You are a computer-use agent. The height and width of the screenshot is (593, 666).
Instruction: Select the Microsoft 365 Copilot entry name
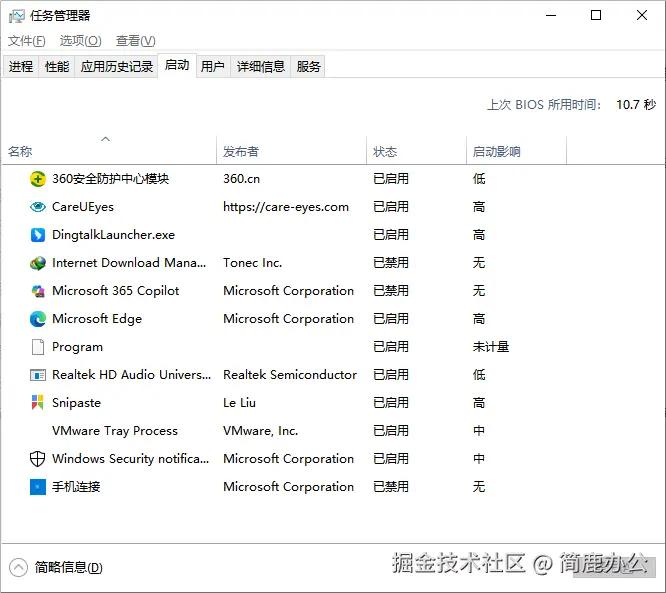[116, 291]
